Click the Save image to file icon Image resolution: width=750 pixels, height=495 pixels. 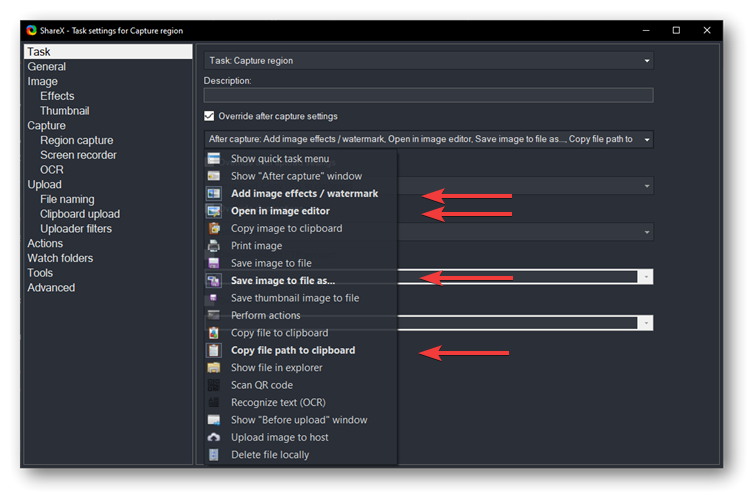[x=213, y=263]
